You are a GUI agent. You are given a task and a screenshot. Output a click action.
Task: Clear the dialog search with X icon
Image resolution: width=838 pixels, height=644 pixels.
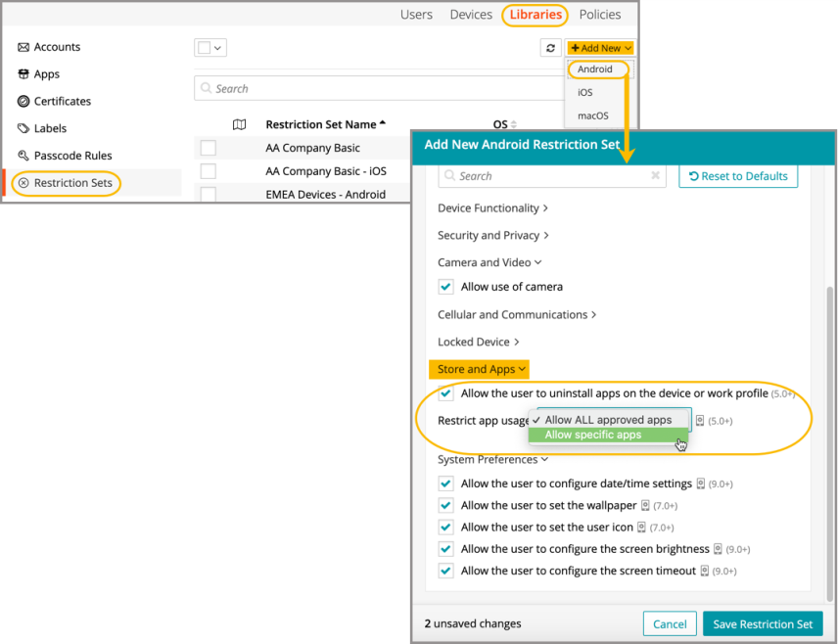click(656, 176)
